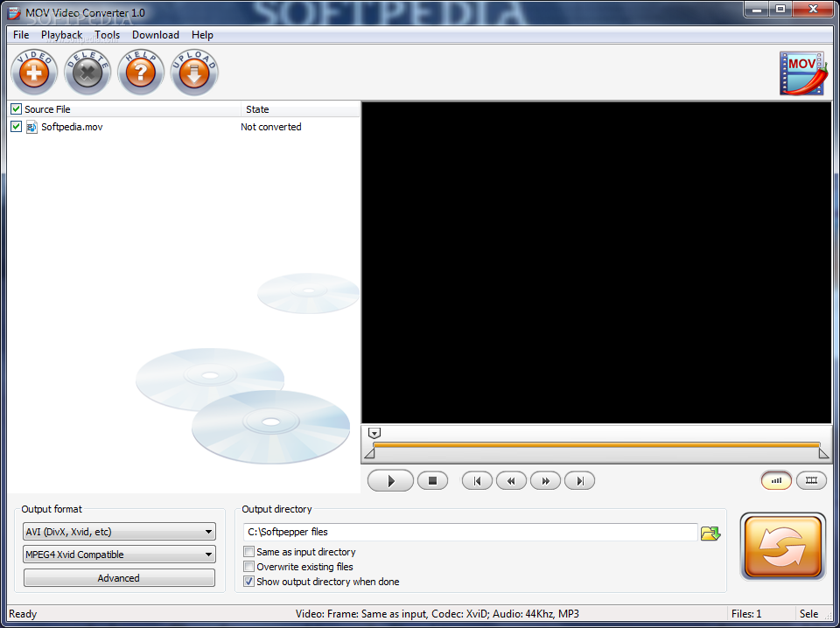Click the Not converted state text

coord(271,127)
